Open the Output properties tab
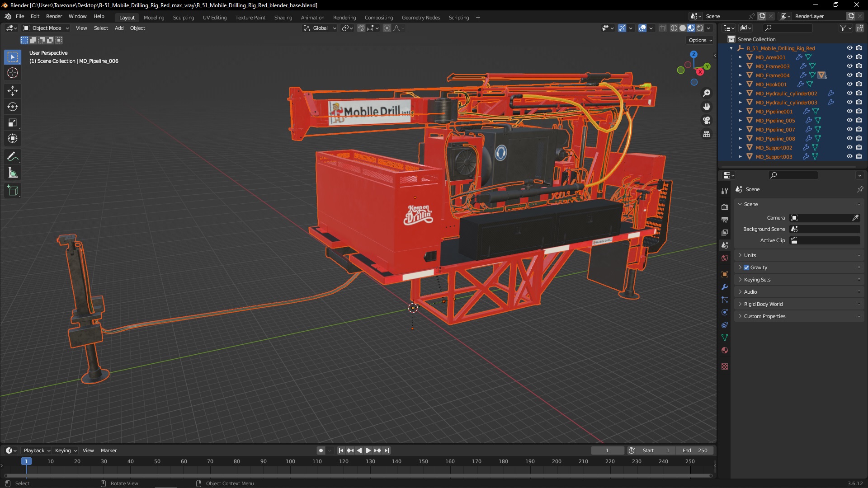Image resolution: width=868 pixels, height=488 pixels. [725, 220]
